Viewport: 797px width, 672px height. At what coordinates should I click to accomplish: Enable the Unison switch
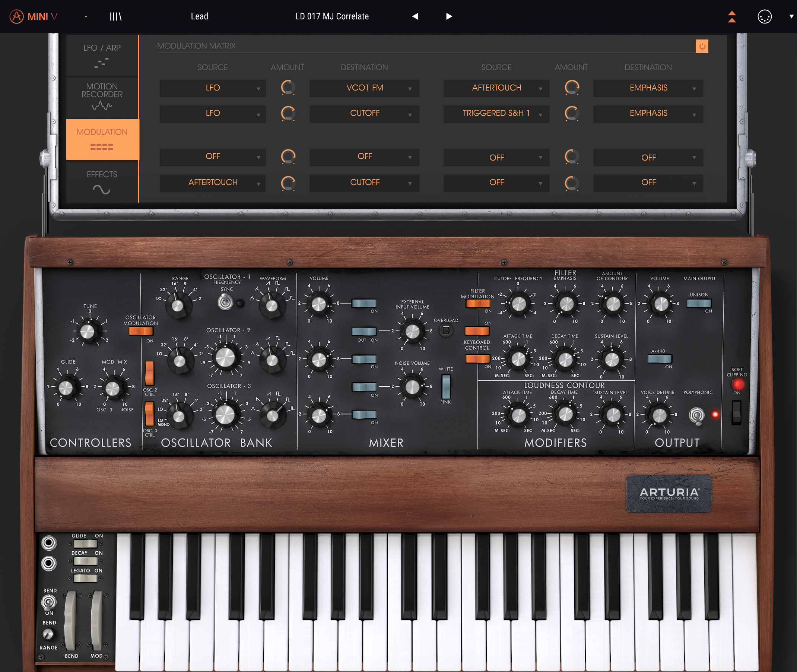click(x=698, y=303)
